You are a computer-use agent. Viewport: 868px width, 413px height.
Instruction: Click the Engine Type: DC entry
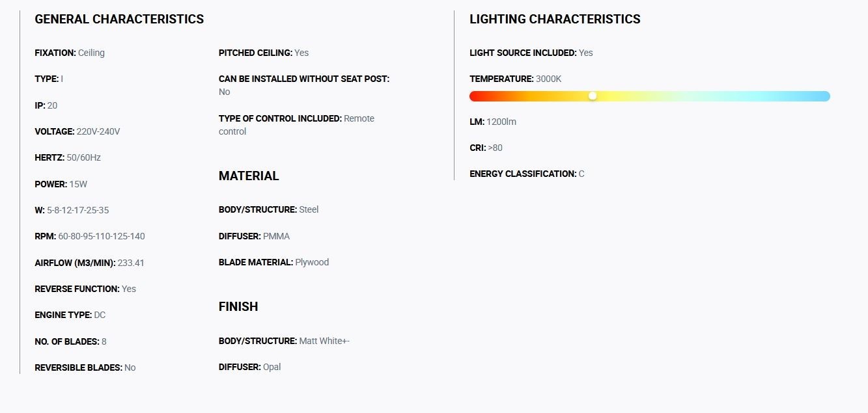pos(70,315)
